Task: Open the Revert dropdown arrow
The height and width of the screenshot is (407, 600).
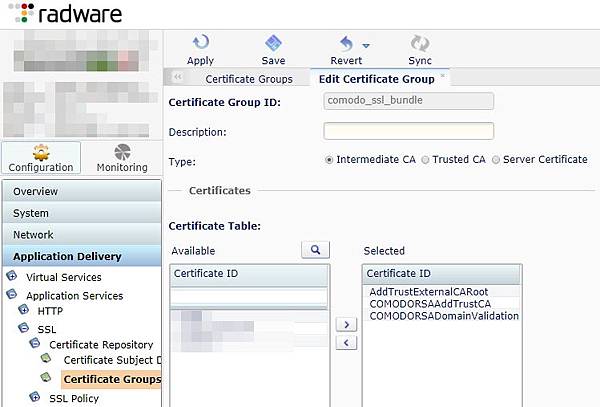Action: [366, 45]
